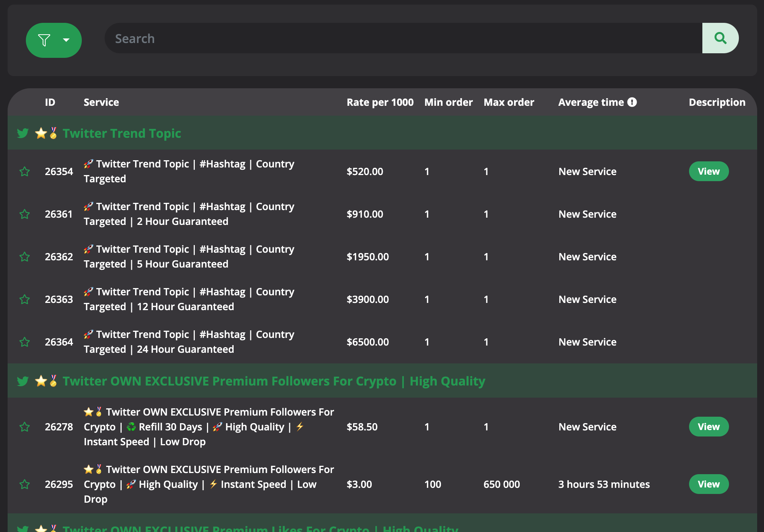This screenshot has height=532, width=764.
Task: Click the min order 100 value
Action: coord(433,484)
